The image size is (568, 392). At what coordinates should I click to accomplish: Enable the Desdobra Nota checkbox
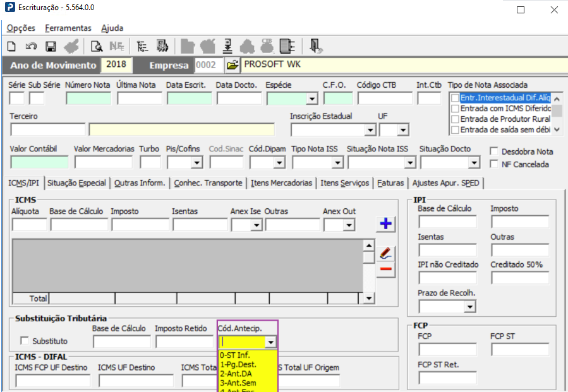pyautogui.click(x=495, y=151)
